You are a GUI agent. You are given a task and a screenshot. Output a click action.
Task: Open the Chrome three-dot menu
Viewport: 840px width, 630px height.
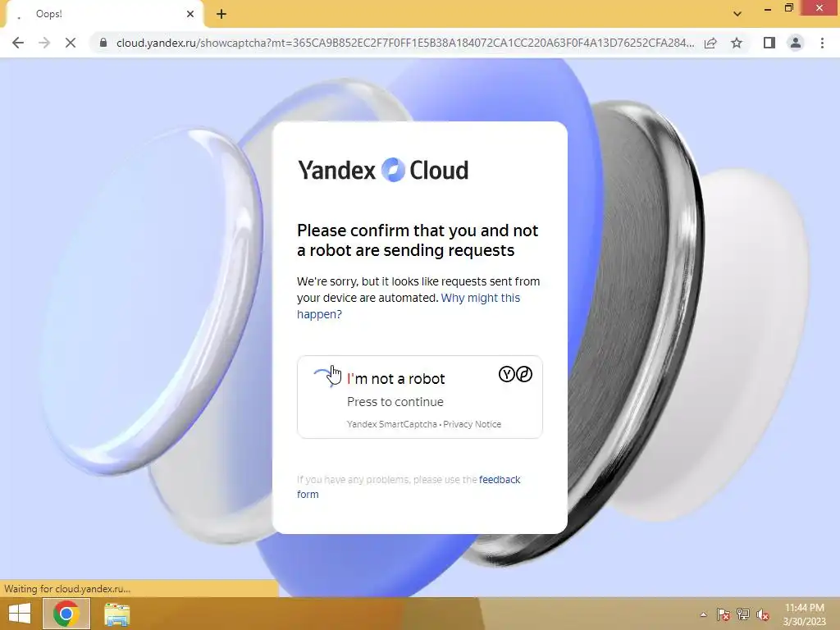coord(822,43)
